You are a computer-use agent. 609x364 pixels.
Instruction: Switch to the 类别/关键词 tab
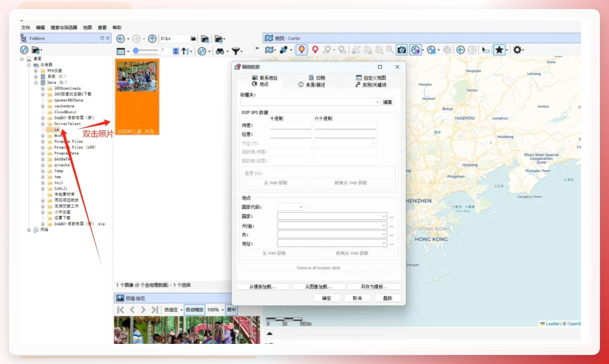pyautogui.click(x=370, y=85)
